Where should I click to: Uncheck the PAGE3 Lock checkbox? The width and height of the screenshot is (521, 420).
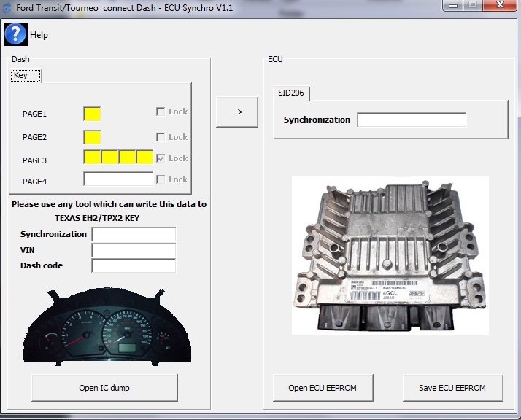[161, 158]
